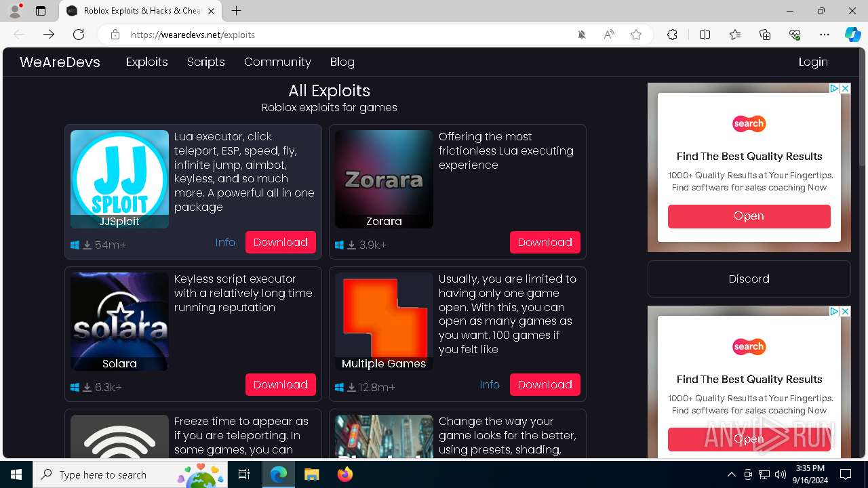This screenshot has height=488, width=868.
Task: Select the Solara thumbnail image
Action: click(x=119, y=321)
